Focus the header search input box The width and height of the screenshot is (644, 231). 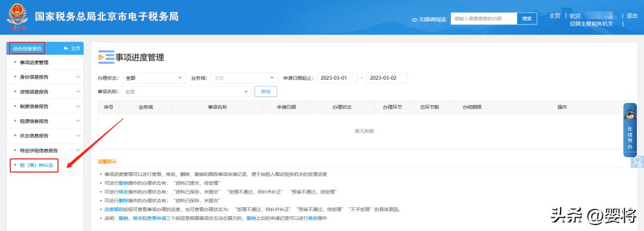click(x=484, y=19)
